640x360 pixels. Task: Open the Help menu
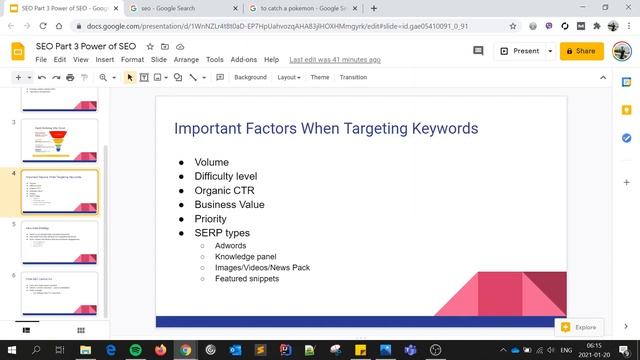[x=271, y=60]
